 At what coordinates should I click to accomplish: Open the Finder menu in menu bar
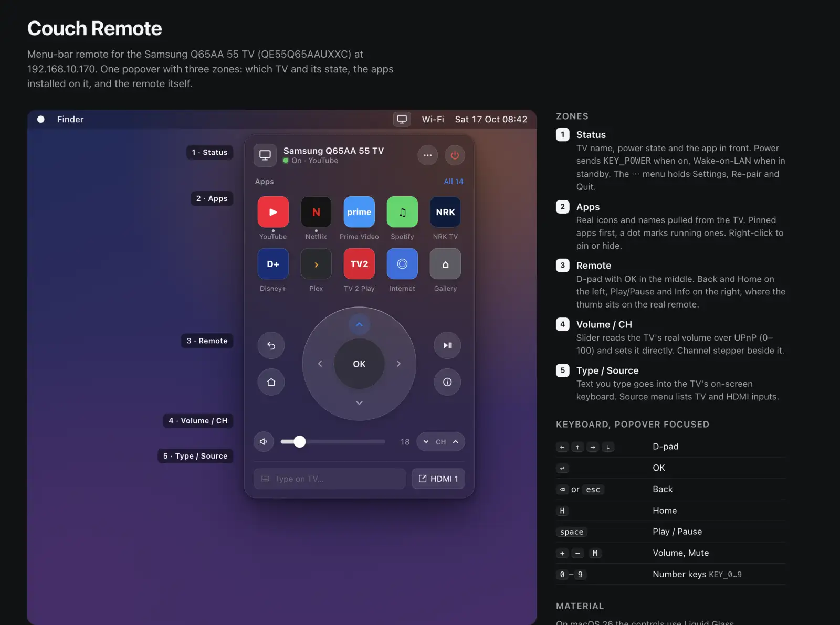(x=70, y=119)
